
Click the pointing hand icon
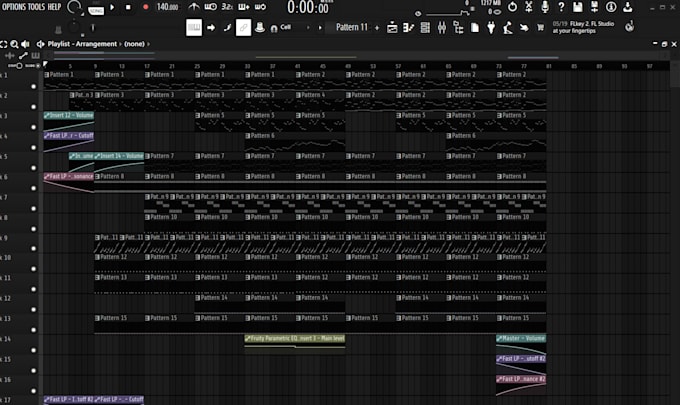[x=524, y=28]
